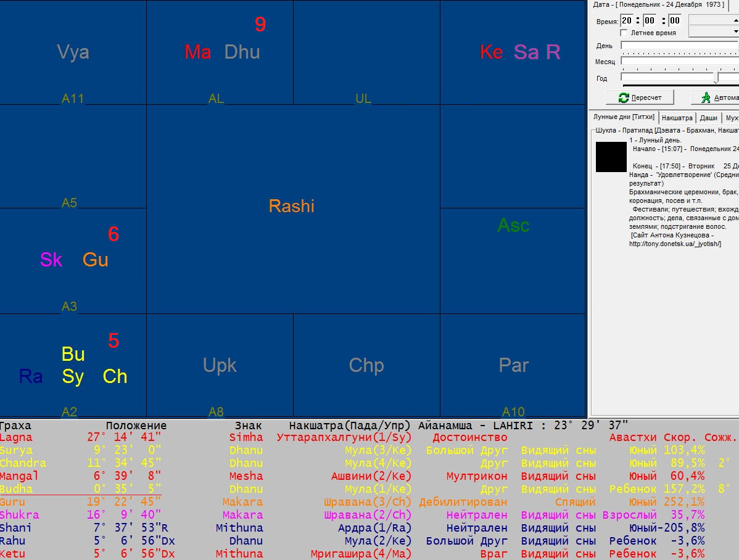Enable the Летнее время checkbox
The image size is (739, 560).
624,33
